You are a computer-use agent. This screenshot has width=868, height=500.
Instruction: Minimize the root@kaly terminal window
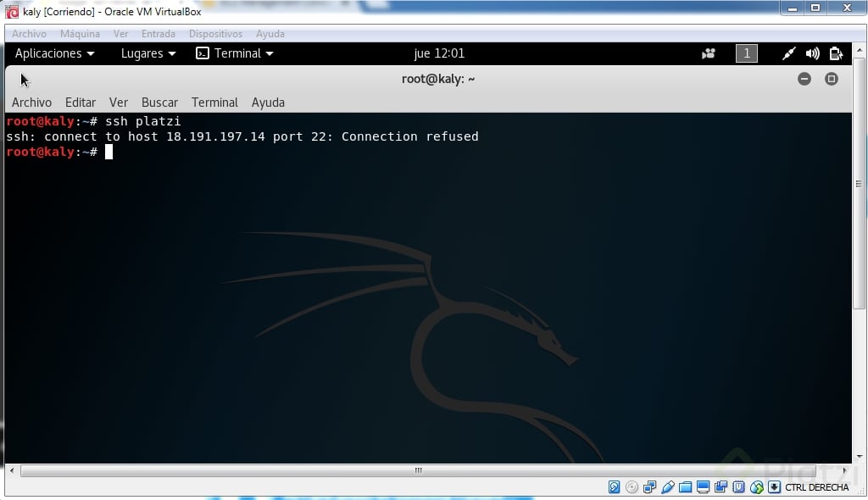[804, 79]
